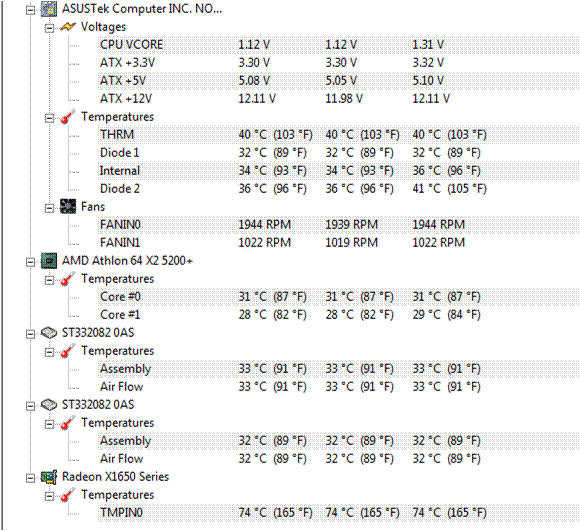The image size is (580, 531).
Task: Click the second ST332082 0AS drive icon
Action: pyautogui.click(x=49, y=405)
